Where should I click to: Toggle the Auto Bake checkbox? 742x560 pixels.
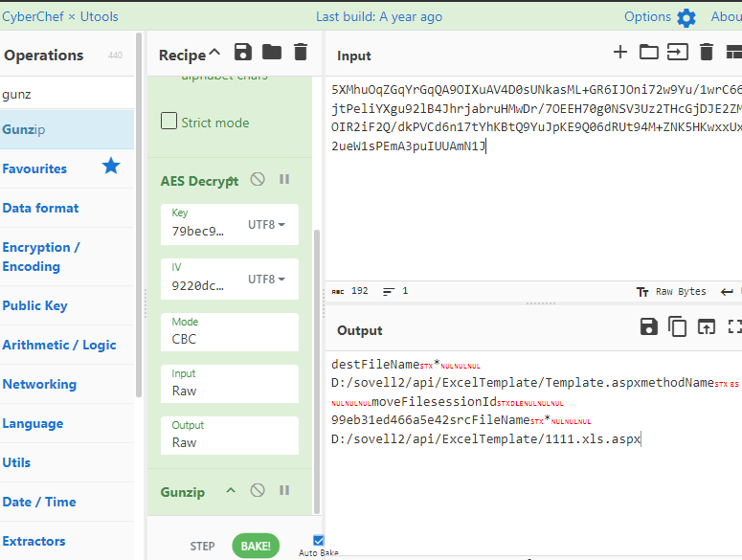click(319, 541)
